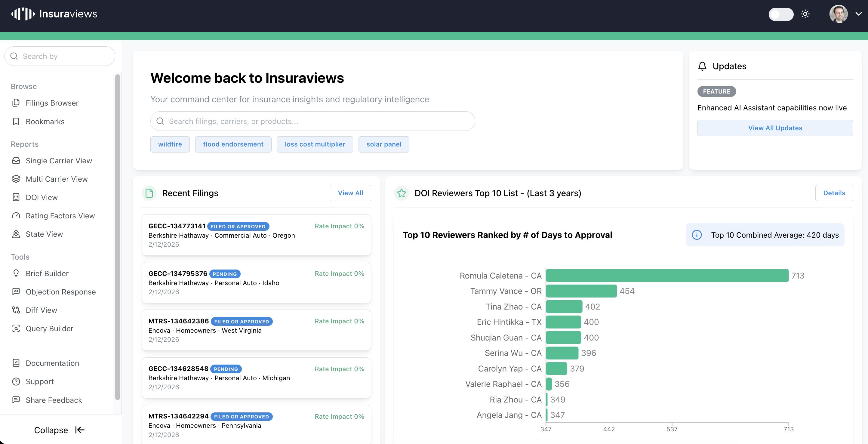This screenshot has height=444, width=868.
Task: Collapse the sidebar with the Collapse arrow
Action: tap(80, 430)
